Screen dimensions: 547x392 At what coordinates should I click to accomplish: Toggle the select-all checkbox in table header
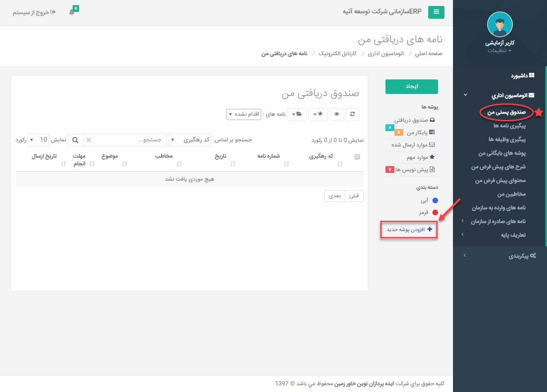(x=357, y=157)
